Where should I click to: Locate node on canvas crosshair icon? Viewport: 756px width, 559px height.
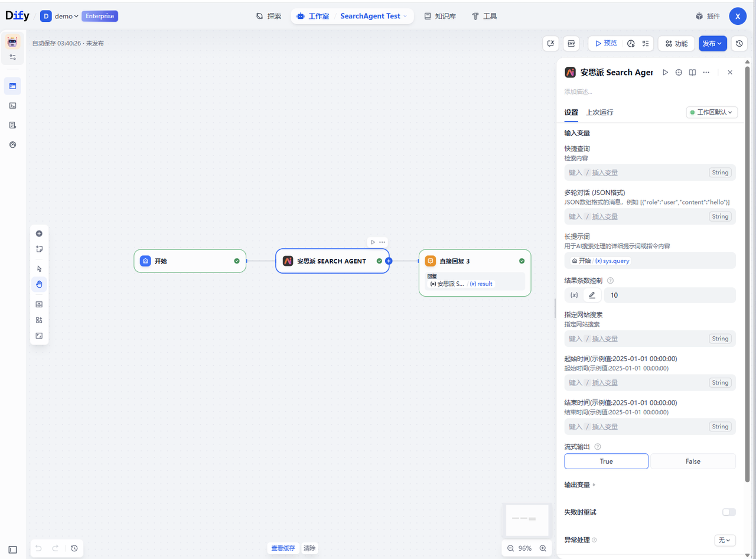(679, 72)
